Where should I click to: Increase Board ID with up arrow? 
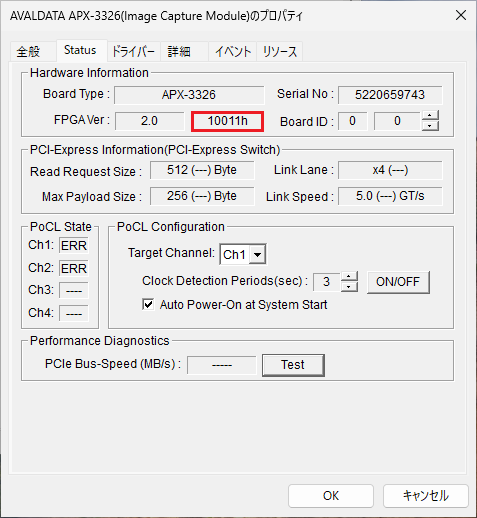point(430,115)
